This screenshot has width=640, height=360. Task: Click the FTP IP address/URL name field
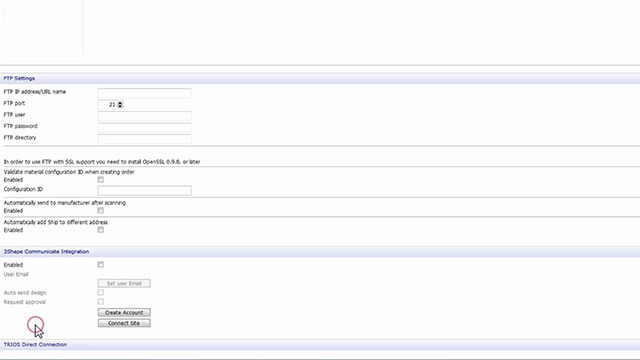click(x=144, y=93)
